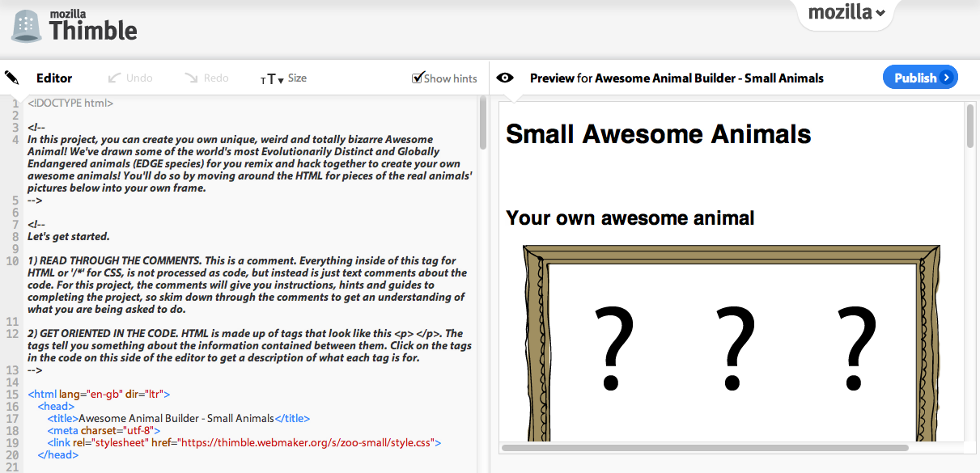Open the mozilla menu in the top corner
980x473 pixels.
[846, 12]
